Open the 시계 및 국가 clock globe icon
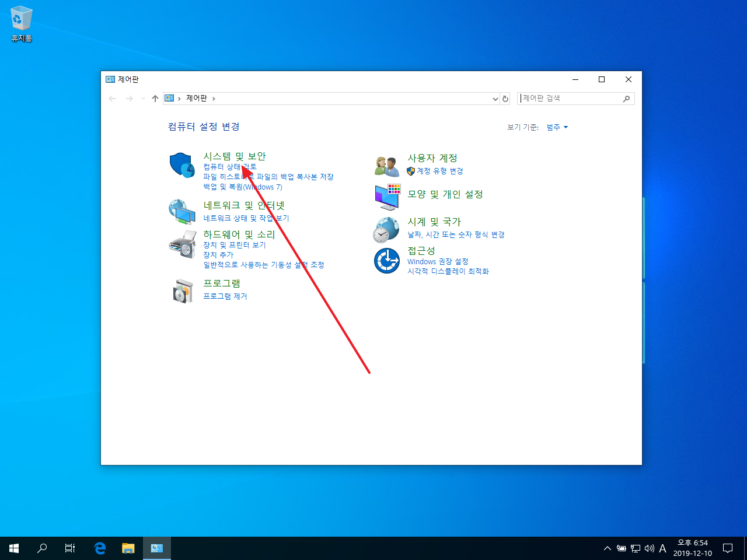Viewport: 747px width, 560px height. pos(386,229)
